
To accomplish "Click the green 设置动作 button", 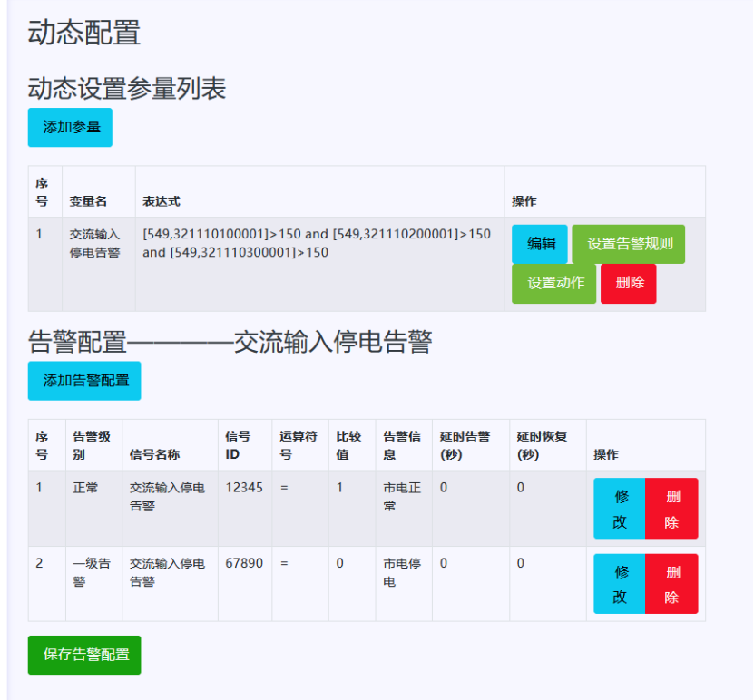I will (553, 283).
